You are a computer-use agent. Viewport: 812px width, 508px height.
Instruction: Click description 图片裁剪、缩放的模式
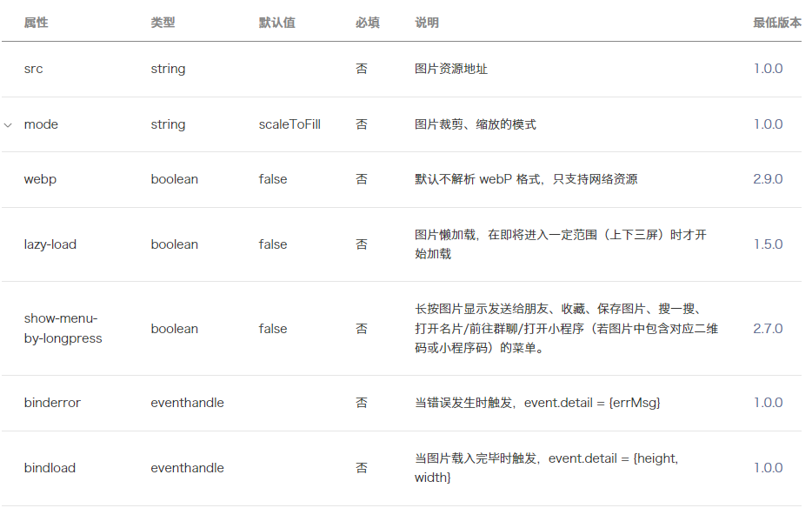[x=476, y=124]
